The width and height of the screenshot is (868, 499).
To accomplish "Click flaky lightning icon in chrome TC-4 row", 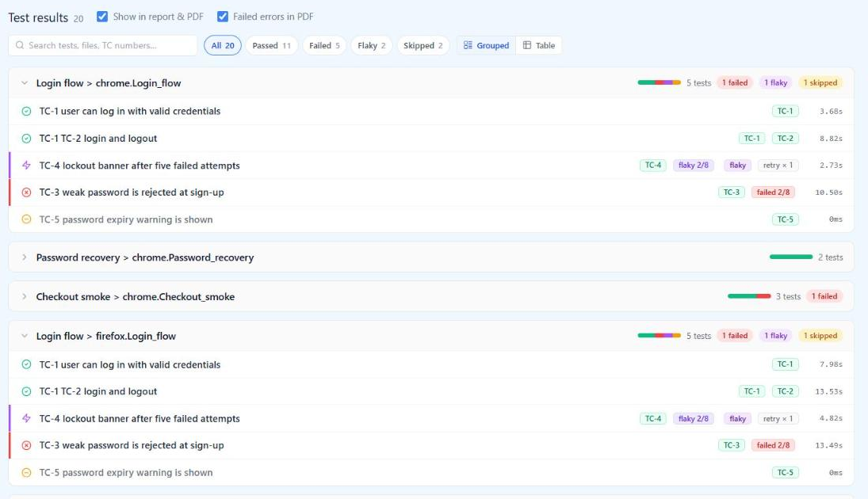I will click(26, 166).
